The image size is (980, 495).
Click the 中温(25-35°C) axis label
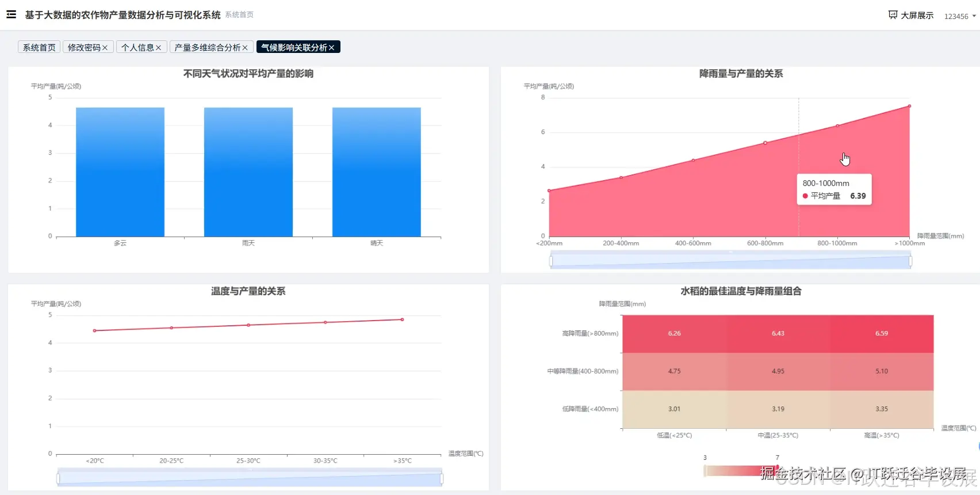click(x=778, y=436)
